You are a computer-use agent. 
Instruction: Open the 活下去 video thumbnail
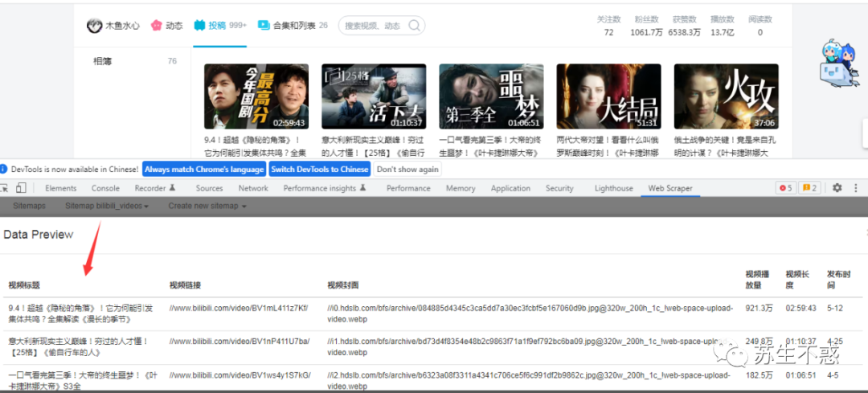[x=374, y=96]
